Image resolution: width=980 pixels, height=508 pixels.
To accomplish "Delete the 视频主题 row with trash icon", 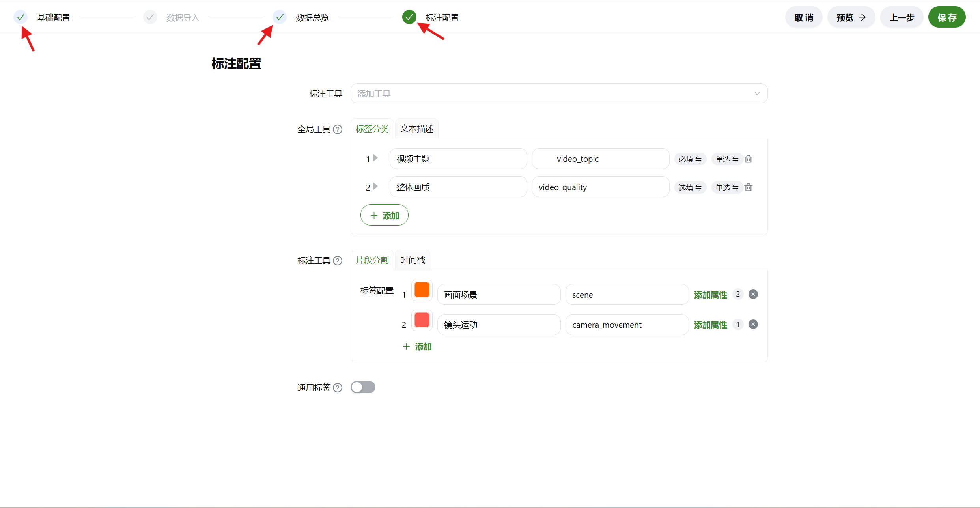I will point(749,159).
